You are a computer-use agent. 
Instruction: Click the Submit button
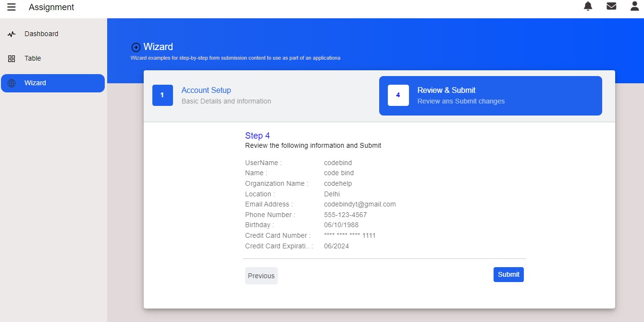(508, 274)
